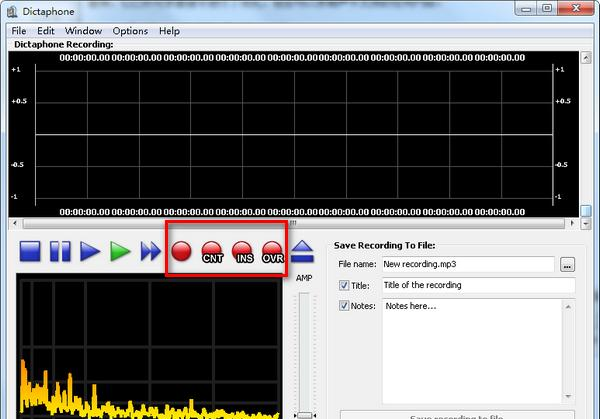
Task: Open the Help menu
Action: (x=169, y=31)
